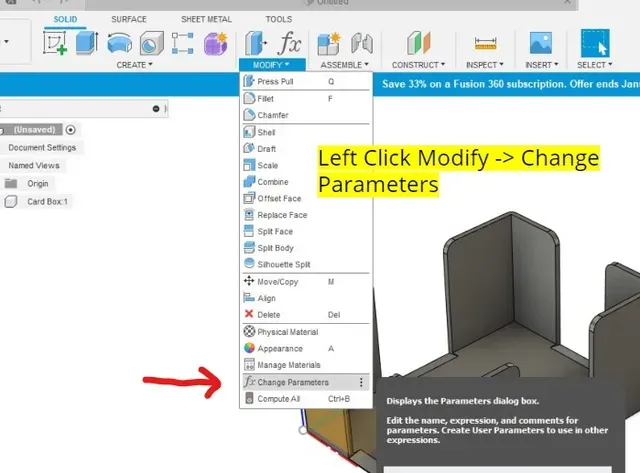Choose Split Body from Modify menu
Screen dimensions: 640x473
[306, 248]
